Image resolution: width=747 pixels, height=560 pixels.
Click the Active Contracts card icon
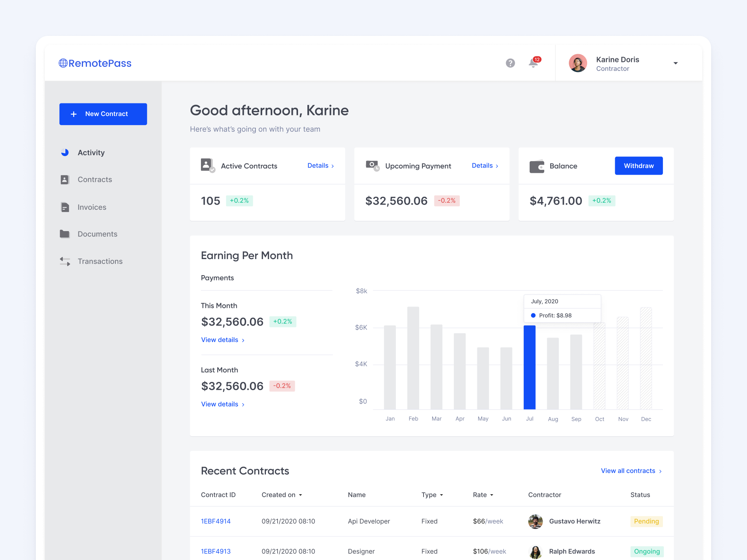[x=208, y=165]
